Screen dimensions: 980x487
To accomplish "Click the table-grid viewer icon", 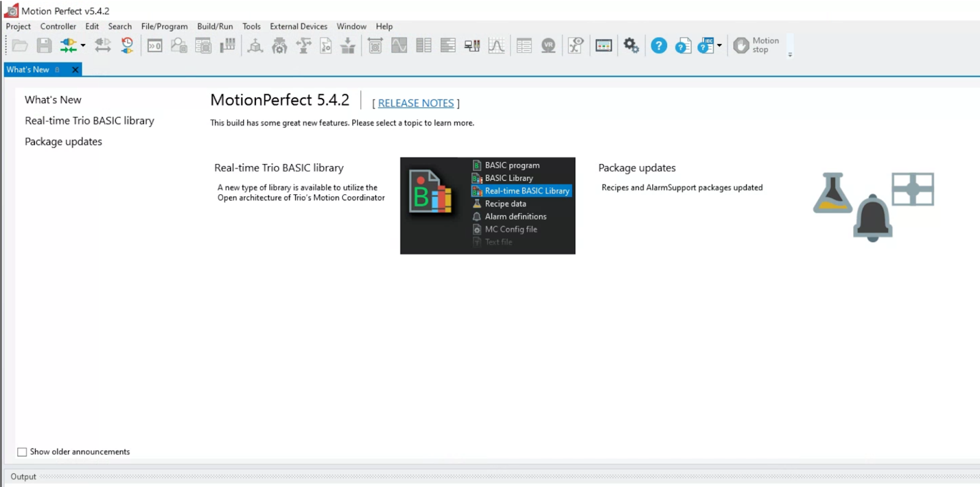I will click(524, 45).
